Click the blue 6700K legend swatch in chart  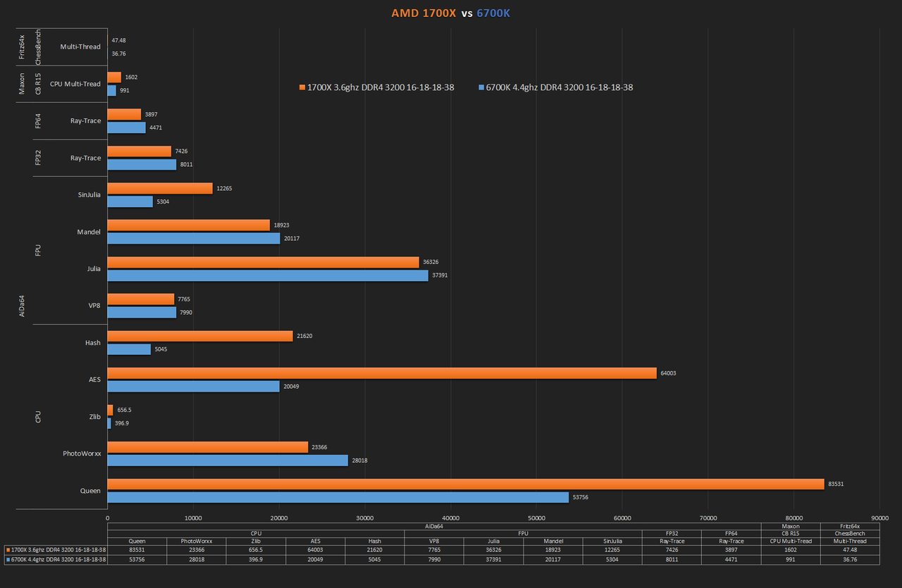click(481, 88)
